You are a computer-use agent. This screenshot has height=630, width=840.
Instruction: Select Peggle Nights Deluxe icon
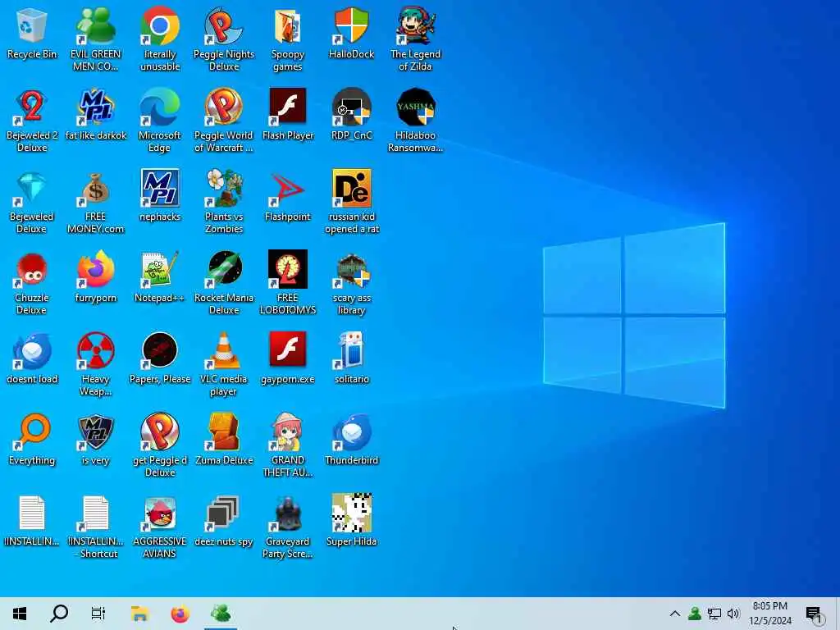tap(224, 39)
